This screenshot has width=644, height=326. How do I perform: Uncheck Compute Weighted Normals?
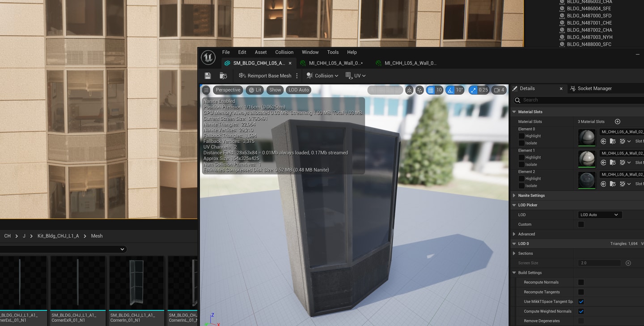coord(581,311)
